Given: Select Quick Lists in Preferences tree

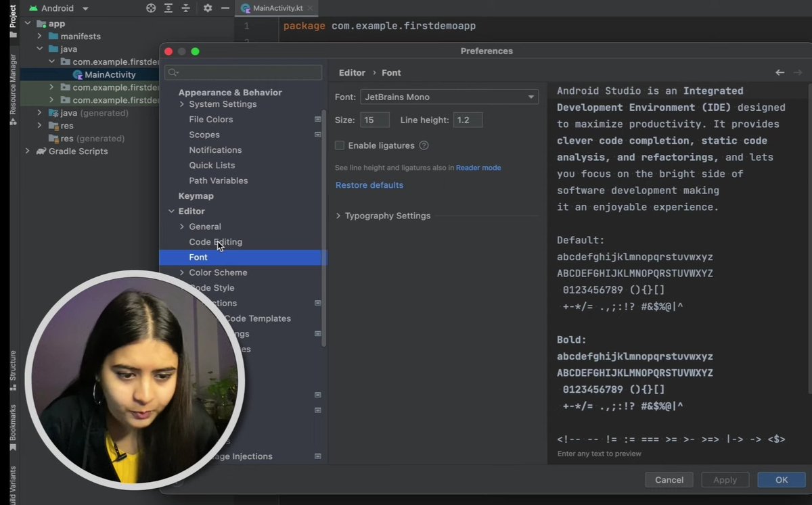Looking at the screenshot, I should [x=212, y=165].
